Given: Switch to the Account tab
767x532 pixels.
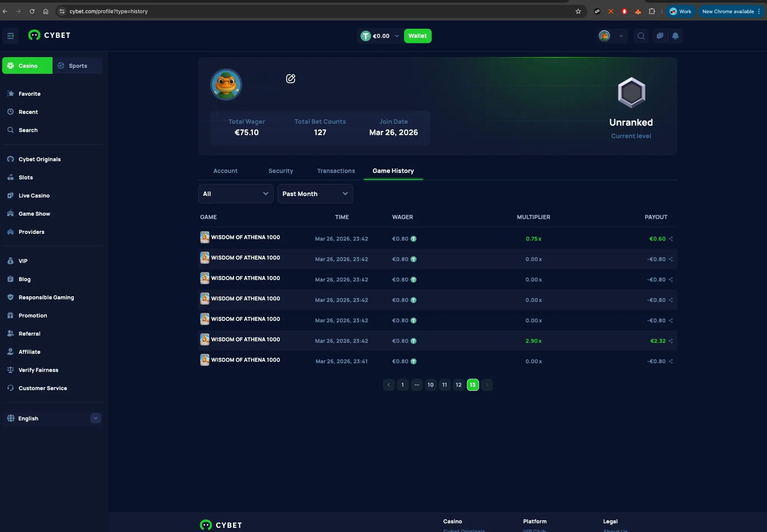Looking at the screenshot, I should point(225,171).
